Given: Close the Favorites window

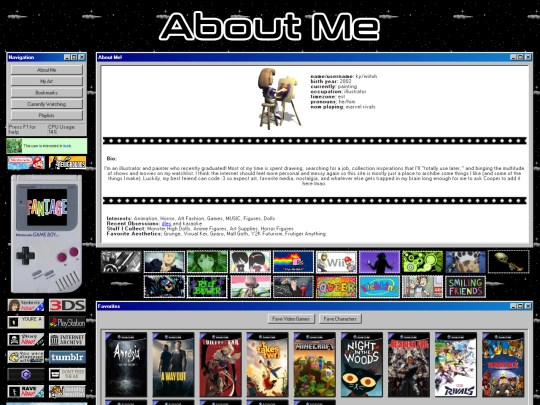Looking at the screenshot, I should [x=528, y=306].
